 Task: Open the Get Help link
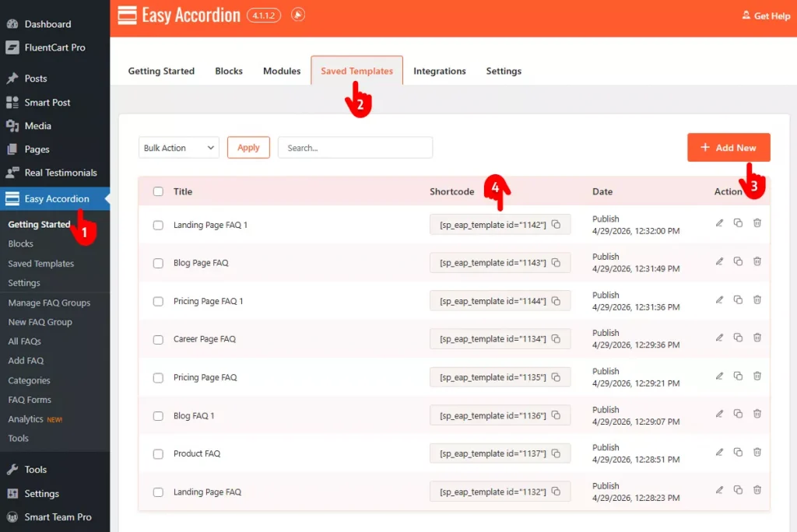(766, 16)
